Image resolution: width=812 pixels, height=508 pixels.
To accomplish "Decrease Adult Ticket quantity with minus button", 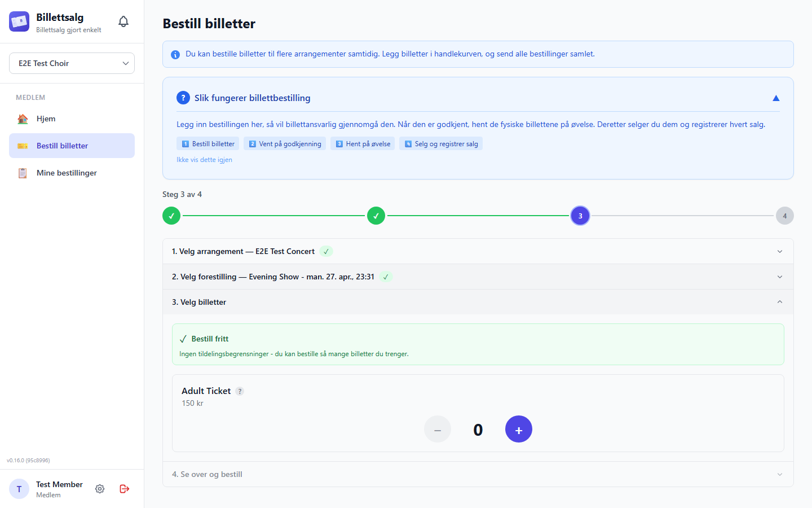I will [x=438, y=429].
